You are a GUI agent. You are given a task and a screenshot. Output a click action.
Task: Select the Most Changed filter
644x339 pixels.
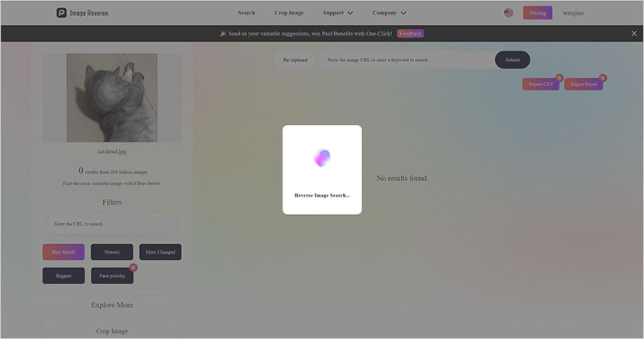tap(160, 252)
